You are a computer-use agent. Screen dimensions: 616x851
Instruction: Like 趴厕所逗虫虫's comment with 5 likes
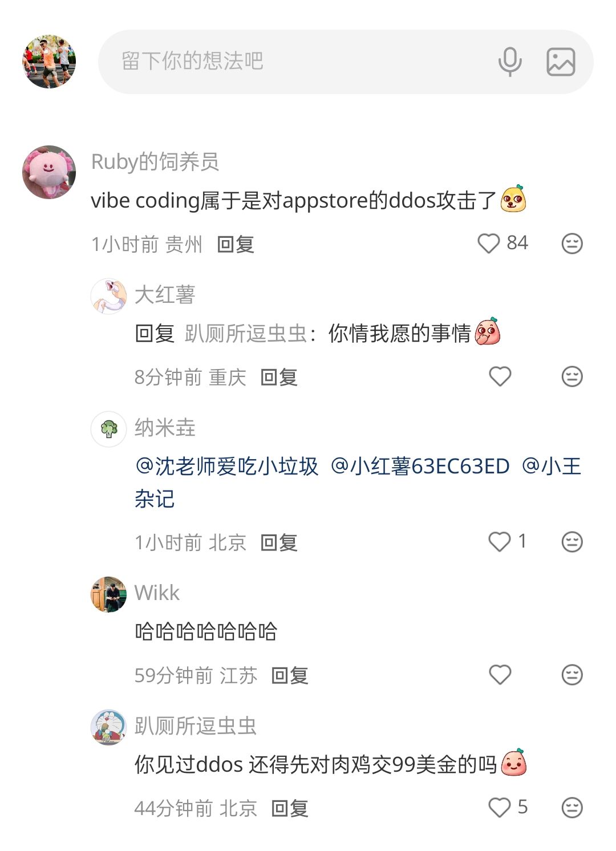click(500, 808)
